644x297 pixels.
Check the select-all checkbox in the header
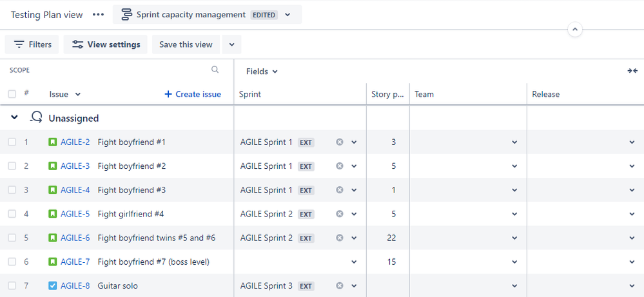click(x=12, y=94)
